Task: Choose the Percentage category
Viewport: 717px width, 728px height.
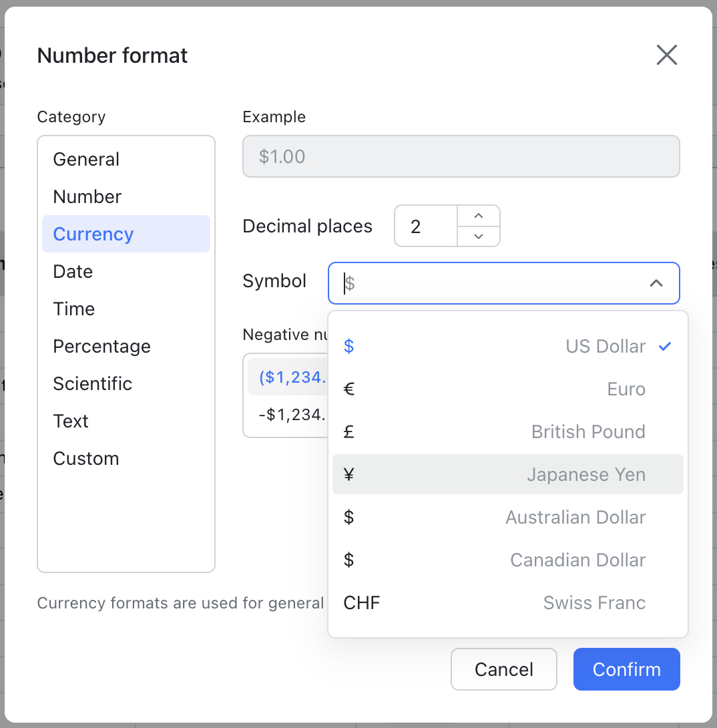Action: [x=101, y=347]
